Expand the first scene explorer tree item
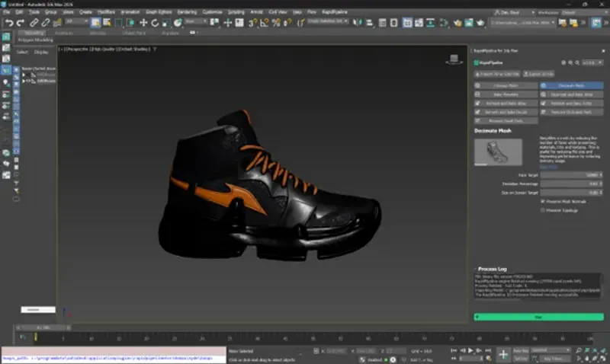The width and height of the screenshot is (610, 364). [x=24, y=75]
